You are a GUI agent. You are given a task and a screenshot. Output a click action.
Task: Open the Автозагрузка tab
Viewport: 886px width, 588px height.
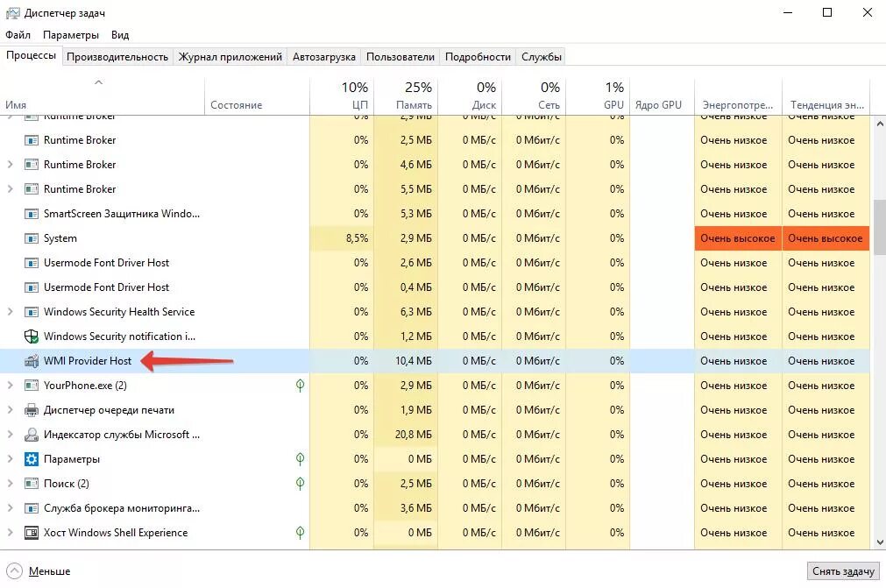click(323, 57)
